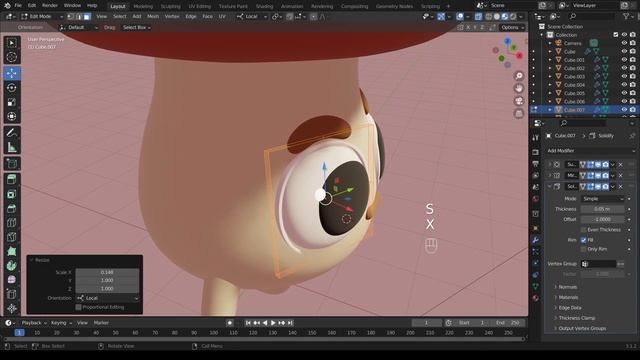Image resolution: width=640 pixels, height=360 pixels.
Task: Select the Knife tool
Action: (12, 237)
